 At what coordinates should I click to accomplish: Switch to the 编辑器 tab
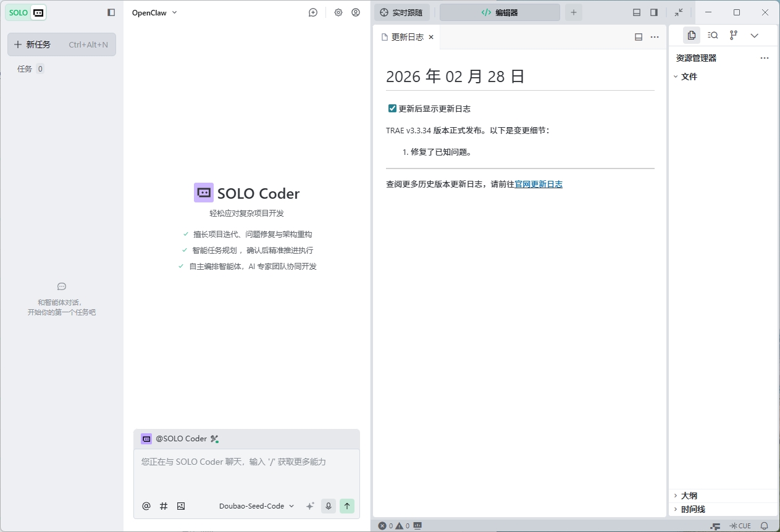(500, 12)
